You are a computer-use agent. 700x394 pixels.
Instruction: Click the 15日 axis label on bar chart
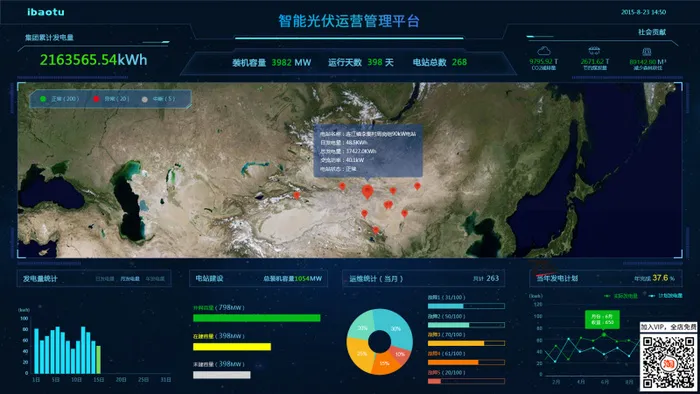click(99, 380)
